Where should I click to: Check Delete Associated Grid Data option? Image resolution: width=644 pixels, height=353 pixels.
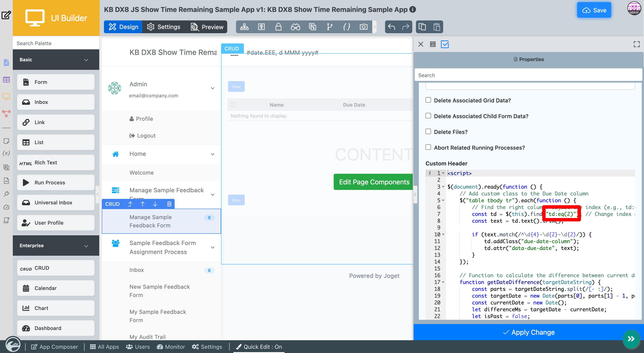[x=428, y=100]
